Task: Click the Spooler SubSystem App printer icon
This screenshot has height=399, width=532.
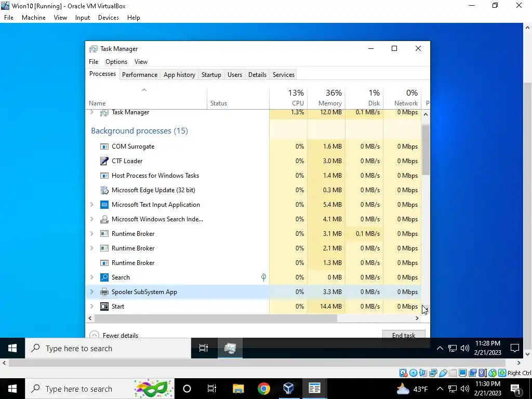Action: (104, 292)
